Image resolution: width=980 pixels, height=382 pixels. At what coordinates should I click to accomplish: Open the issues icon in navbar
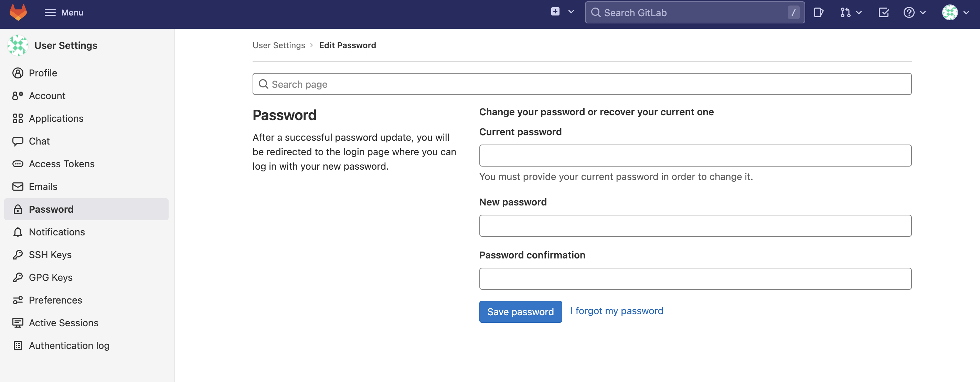(818, 12)
